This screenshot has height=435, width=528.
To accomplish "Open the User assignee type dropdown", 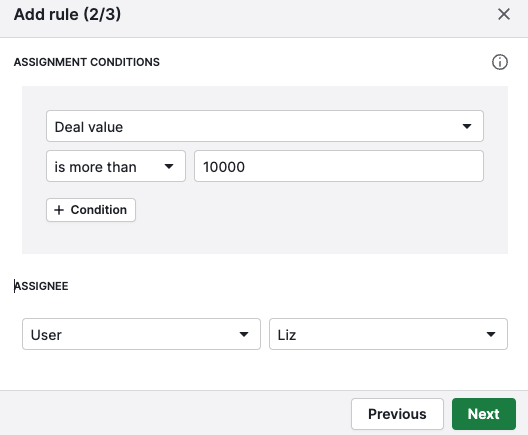I will pos(141,334).
